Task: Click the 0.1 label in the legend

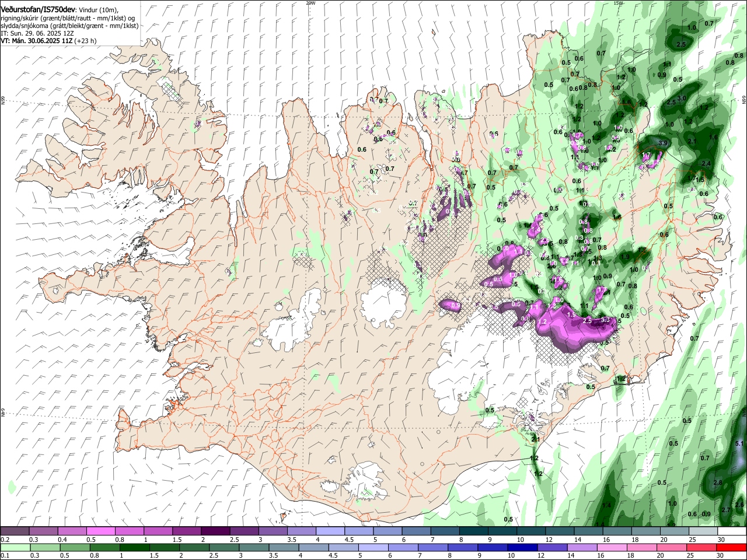Action: pyautogui.click(x=5, y=556)
